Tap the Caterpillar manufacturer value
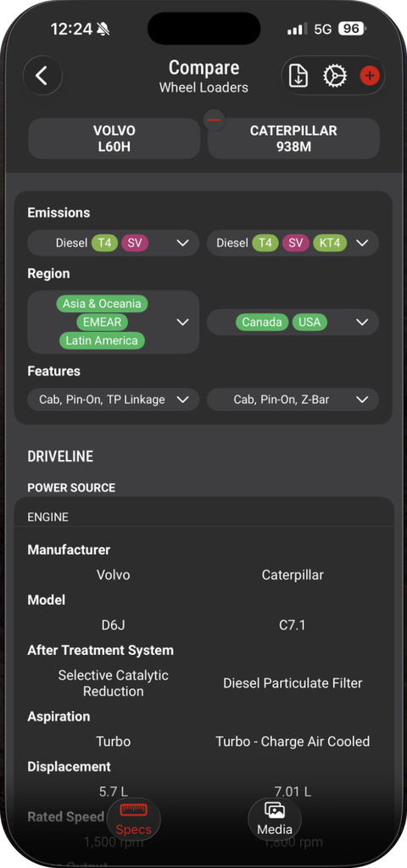This screenshot has height=868, width=407. coord(293,574)
